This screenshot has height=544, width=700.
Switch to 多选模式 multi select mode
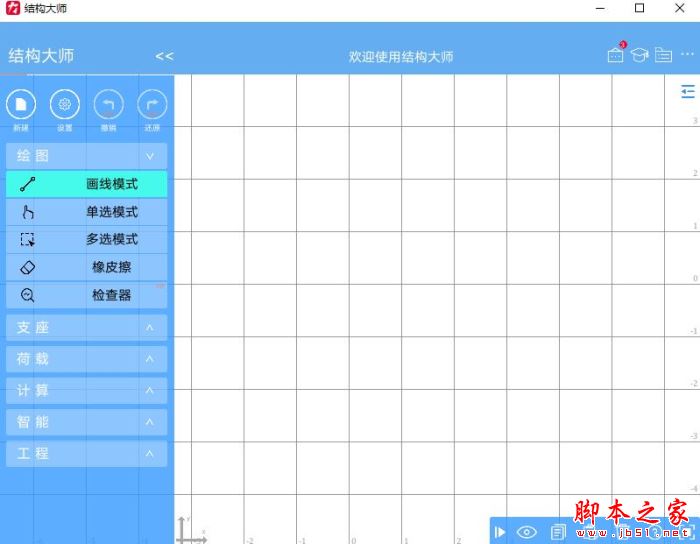click(87, 239)
